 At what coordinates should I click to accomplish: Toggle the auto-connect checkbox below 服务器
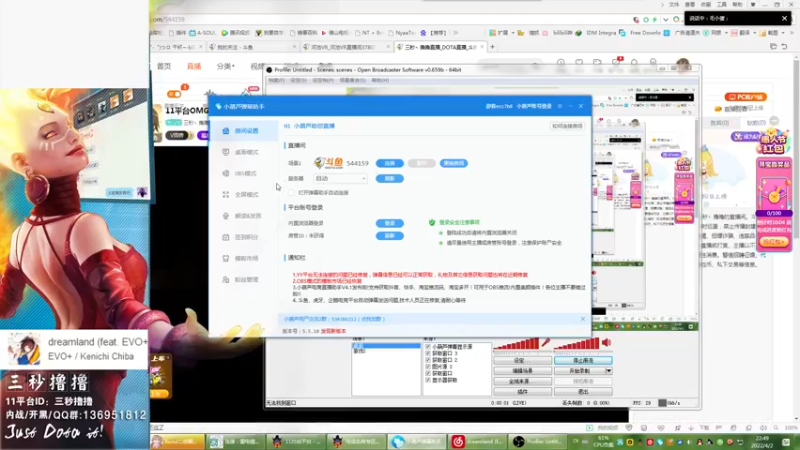pos(291,193)
